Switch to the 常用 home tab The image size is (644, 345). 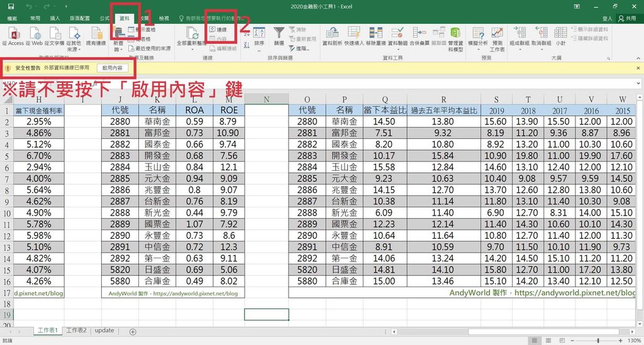[x=35, y=18]
